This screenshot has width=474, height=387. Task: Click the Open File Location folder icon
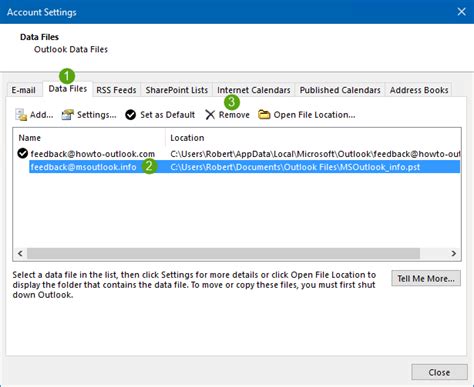click(x=264, y=115)
